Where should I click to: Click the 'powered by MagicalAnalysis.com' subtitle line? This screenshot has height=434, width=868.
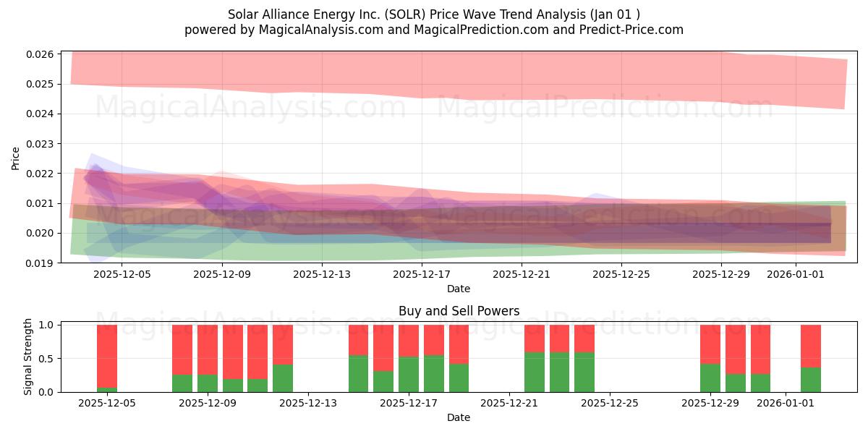pyautogui.click(x=434, y=30)
